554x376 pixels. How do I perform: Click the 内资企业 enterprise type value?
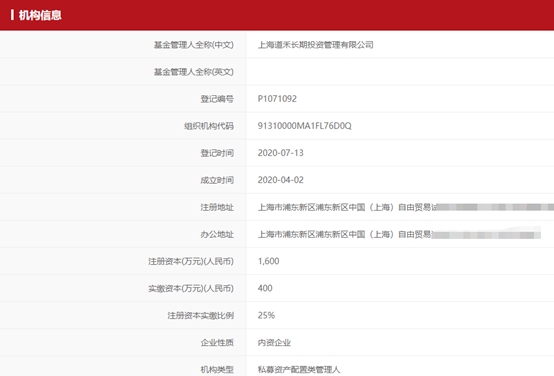point(274,342)
